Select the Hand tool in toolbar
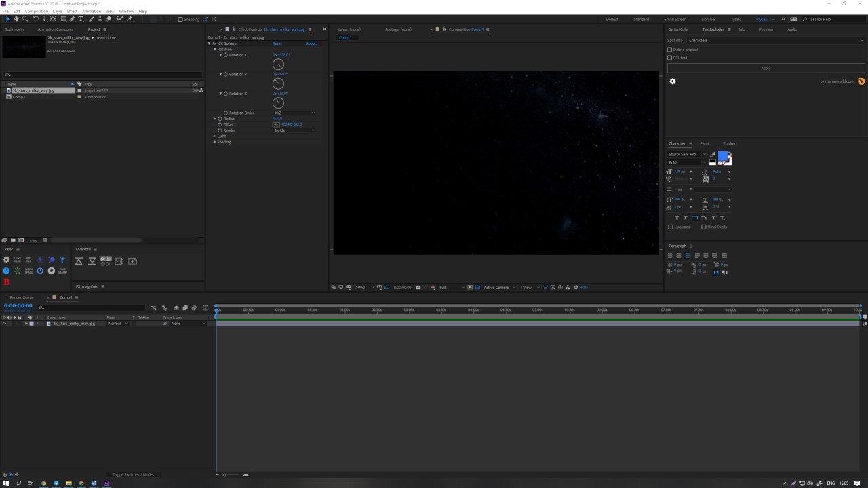The height and width of the screenshot is (488, 868). point(16,19)
